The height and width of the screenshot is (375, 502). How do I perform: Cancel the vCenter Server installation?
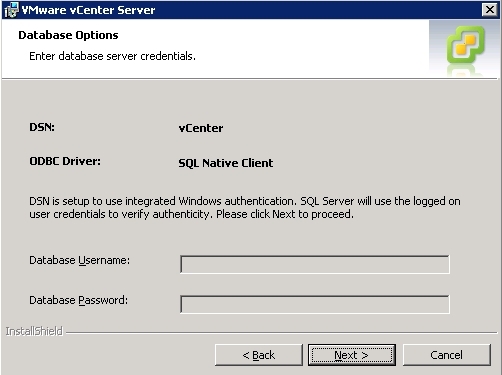(x=447, y=355)
